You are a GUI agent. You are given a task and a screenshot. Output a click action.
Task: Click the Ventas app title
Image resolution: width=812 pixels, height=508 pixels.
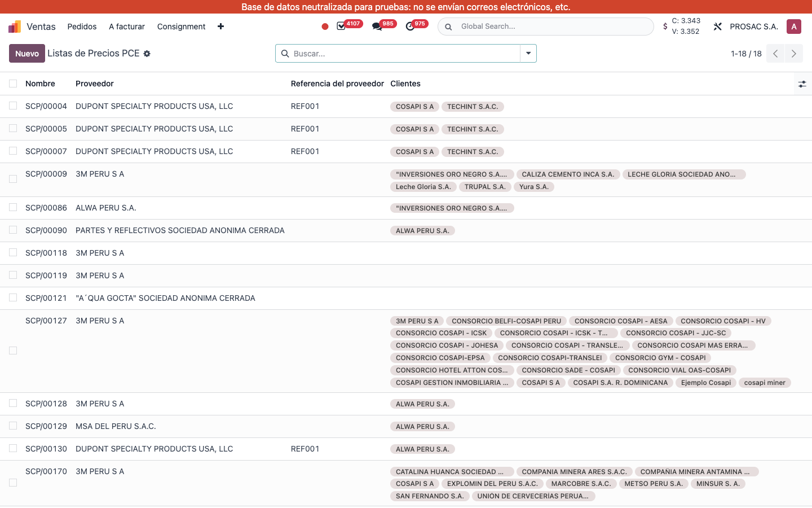41,27
